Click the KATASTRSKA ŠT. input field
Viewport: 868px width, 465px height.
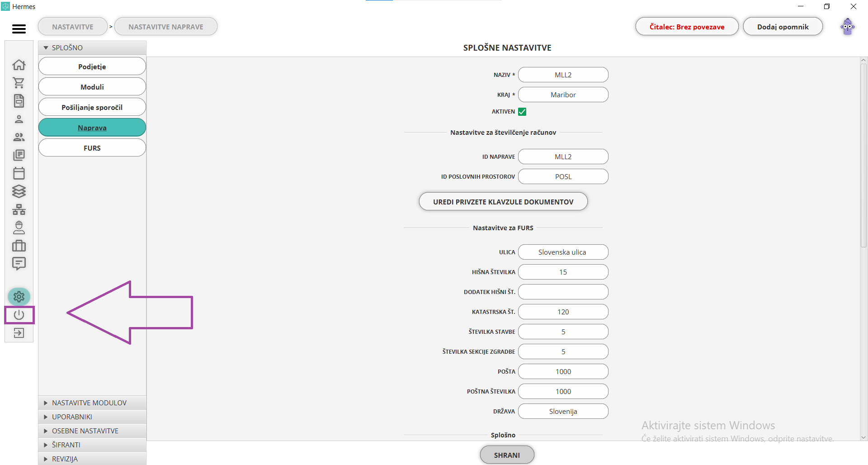click(563, 312)
